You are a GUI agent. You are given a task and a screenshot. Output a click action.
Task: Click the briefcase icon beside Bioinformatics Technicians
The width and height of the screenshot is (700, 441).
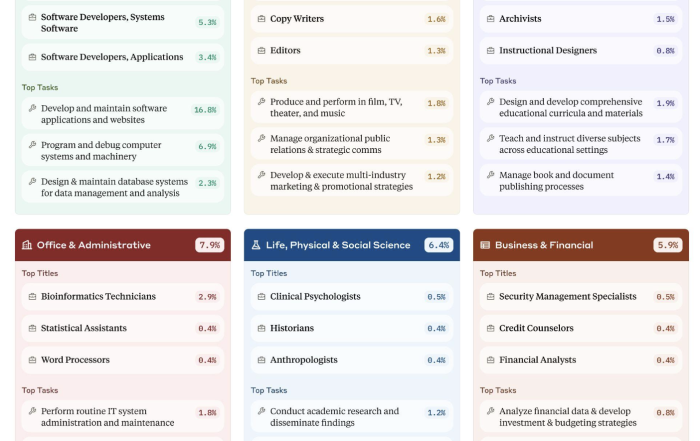point(33,296)
